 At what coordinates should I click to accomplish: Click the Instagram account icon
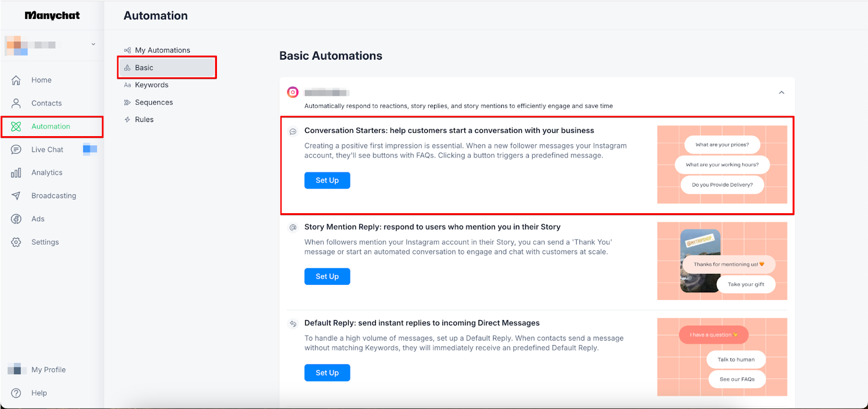[293, 92]
